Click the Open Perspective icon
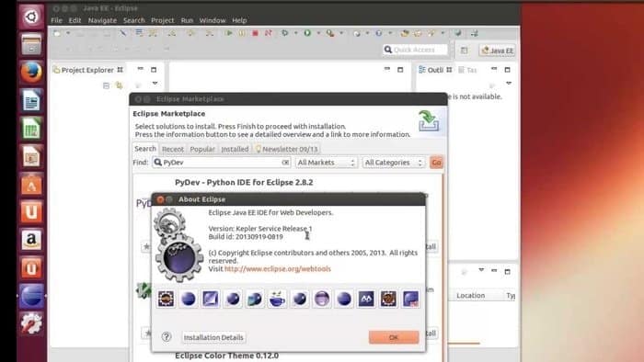The width and height of the screenshot is (644, 362). [464, 51]
